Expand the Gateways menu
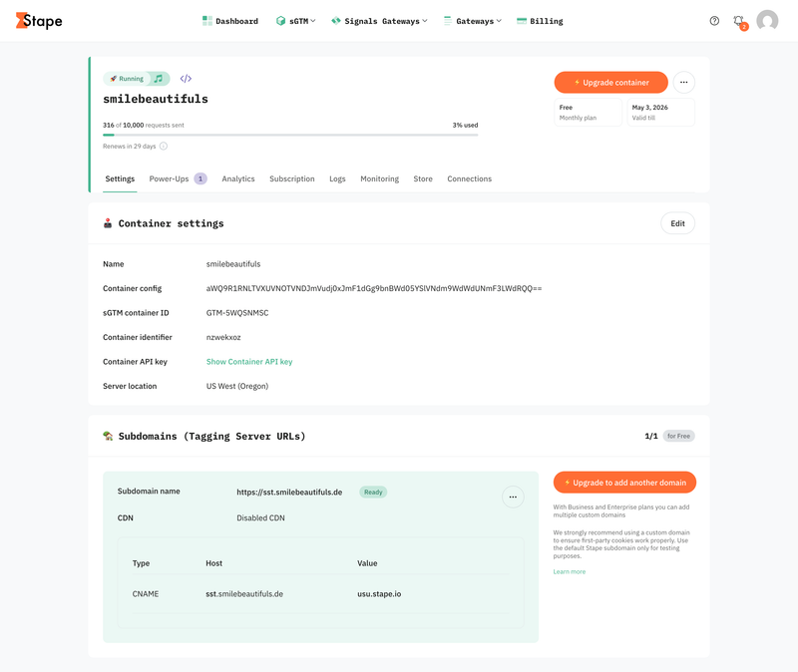Image resolution: width=798 pixels, height=672 pixels. (x=472, y=21)
